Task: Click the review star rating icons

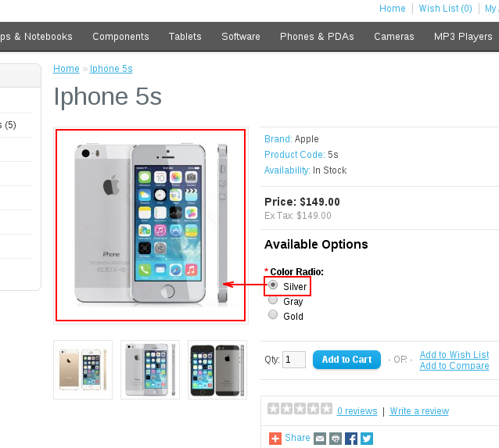Action: pyautogui.click(x=300, y=409)
